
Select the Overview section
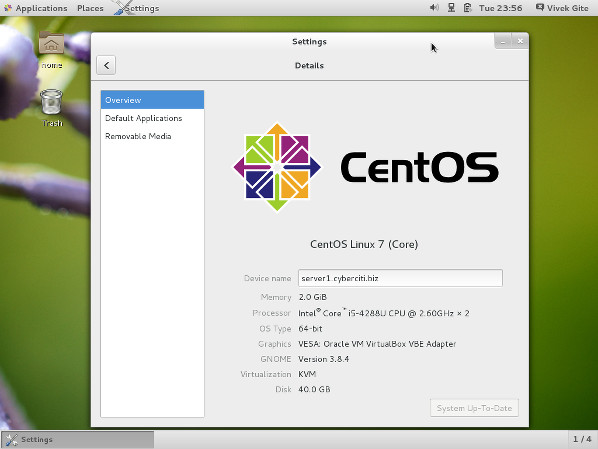point(152,100)
